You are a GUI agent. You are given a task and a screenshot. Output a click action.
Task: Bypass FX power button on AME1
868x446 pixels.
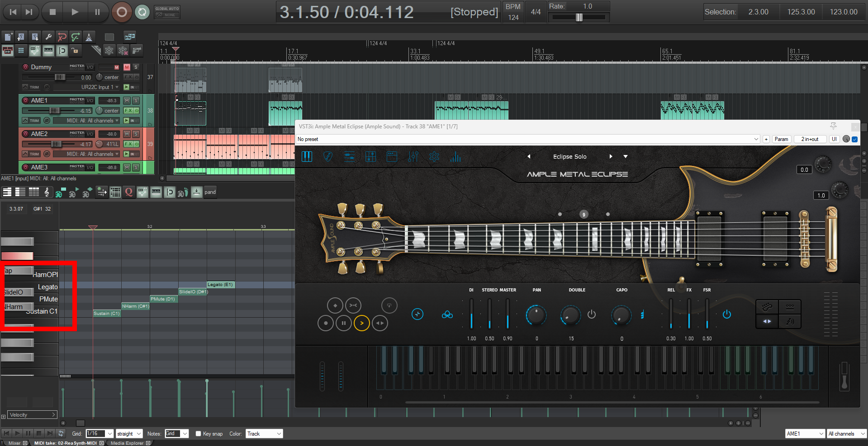coord(137,110)
